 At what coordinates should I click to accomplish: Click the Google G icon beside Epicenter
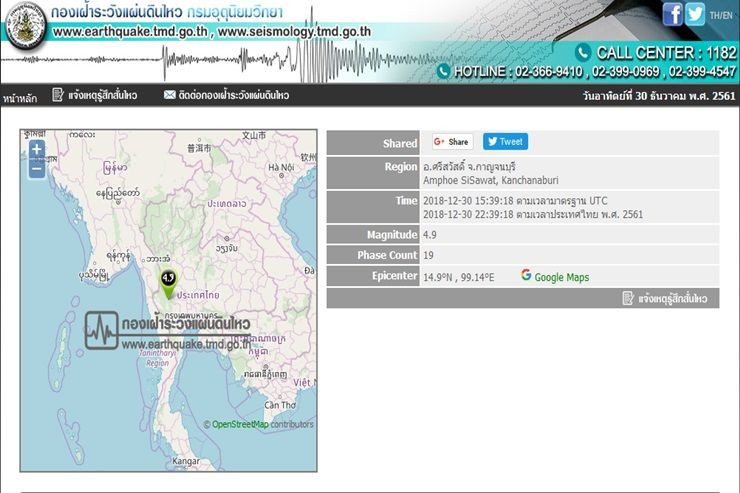point(526,276)
